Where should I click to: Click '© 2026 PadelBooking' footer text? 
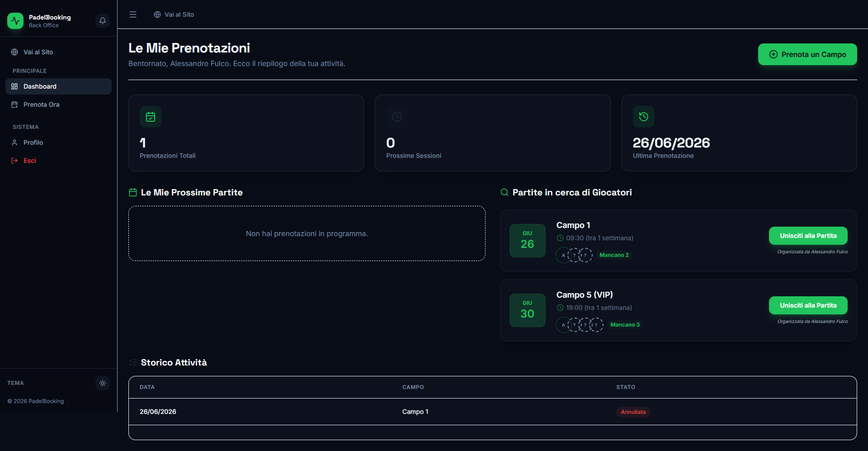[36, 401]
